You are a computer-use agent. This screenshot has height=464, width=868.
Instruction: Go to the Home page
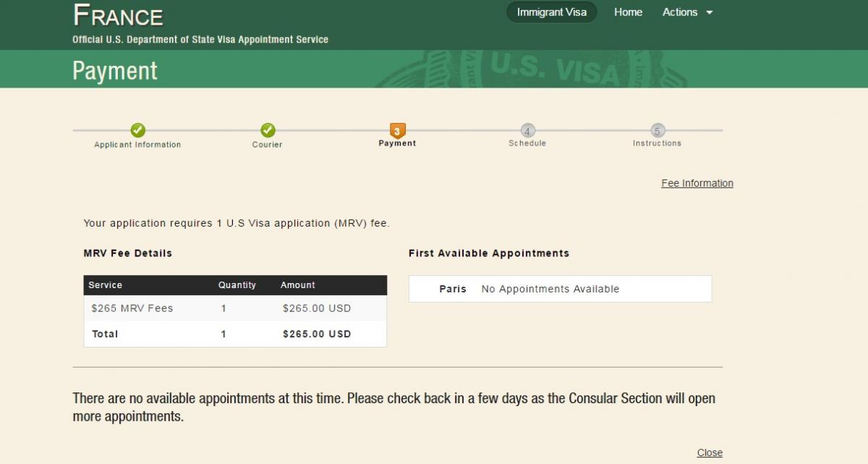click(x=628, y=12)
